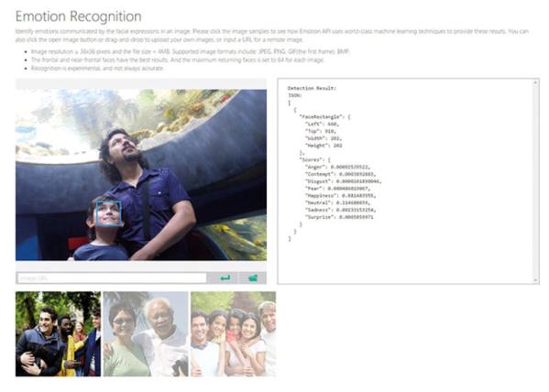Click the man's face in preview image
Image resolution: width=549 pixels, height=392 pixels.
123,147
